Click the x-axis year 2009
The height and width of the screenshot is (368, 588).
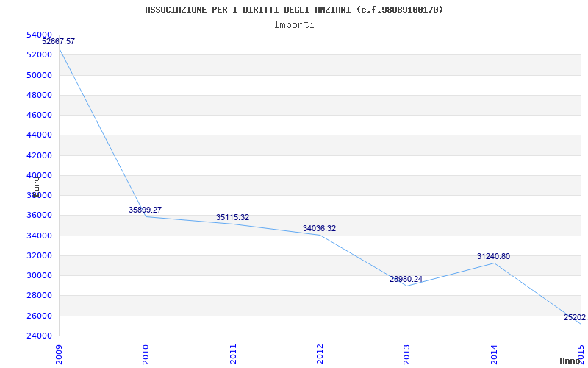(59, 354)
